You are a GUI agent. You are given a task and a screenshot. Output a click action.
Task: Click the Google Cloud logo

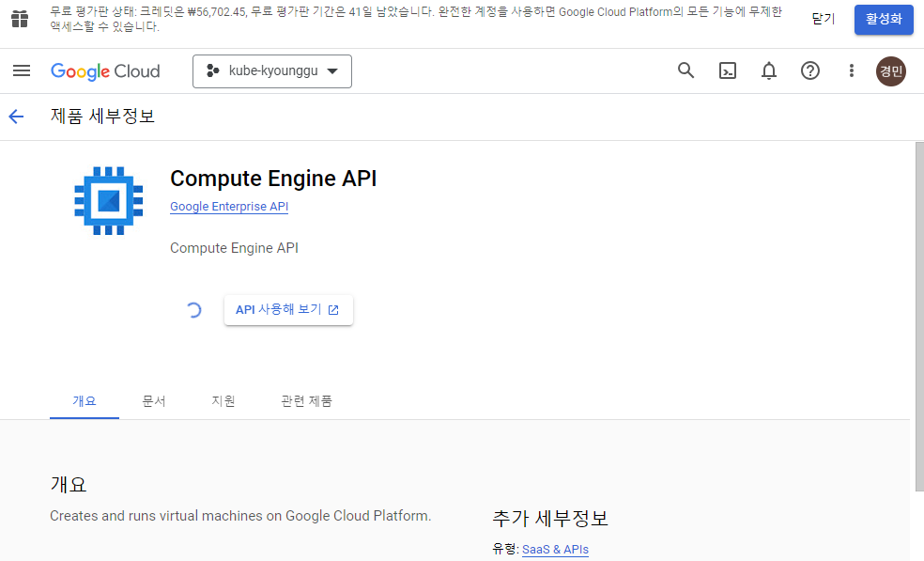(105, 71)
